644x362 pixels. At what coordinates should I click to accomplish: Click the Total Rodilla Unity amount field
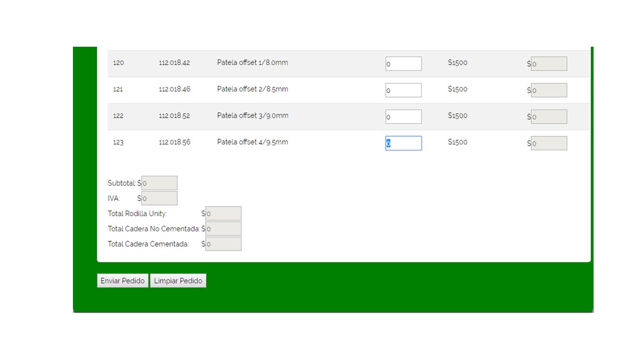(x=223, y=213)
